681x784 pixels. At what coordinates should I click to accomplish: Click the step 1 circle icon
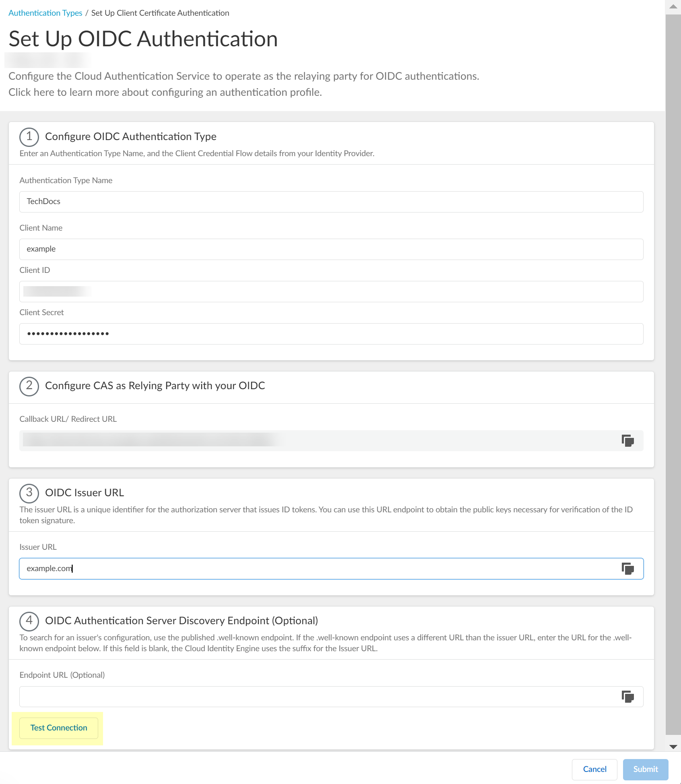29,137
